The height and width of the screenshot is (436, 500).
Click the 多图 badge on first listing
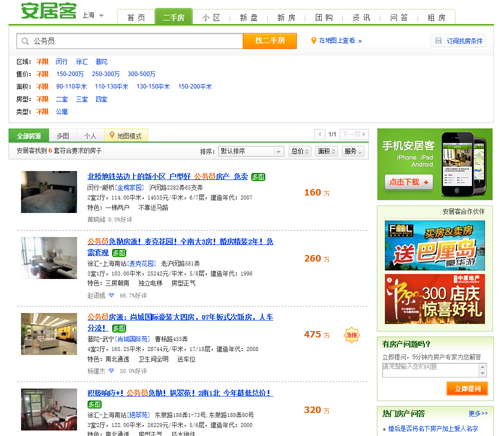258,177
